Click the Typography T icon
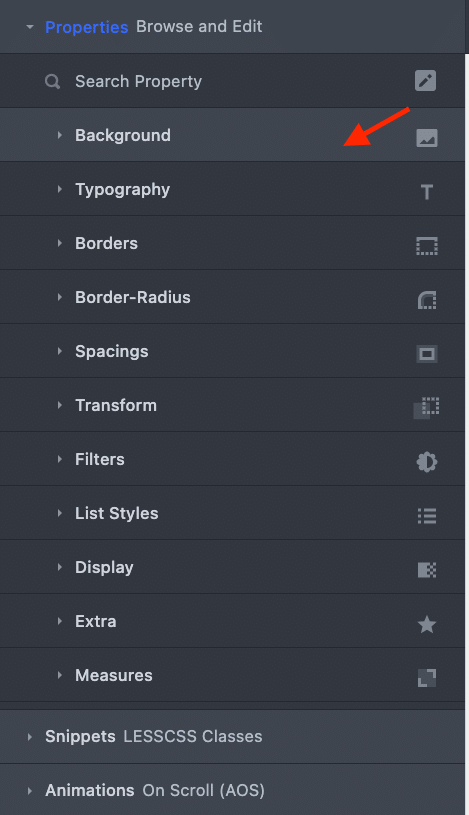The image size is (469, 815). point(426,192)
